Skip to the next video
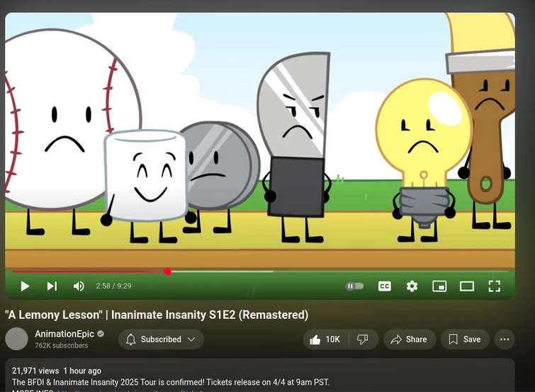Viewport: 535px width, 392px height. point(52,286)
